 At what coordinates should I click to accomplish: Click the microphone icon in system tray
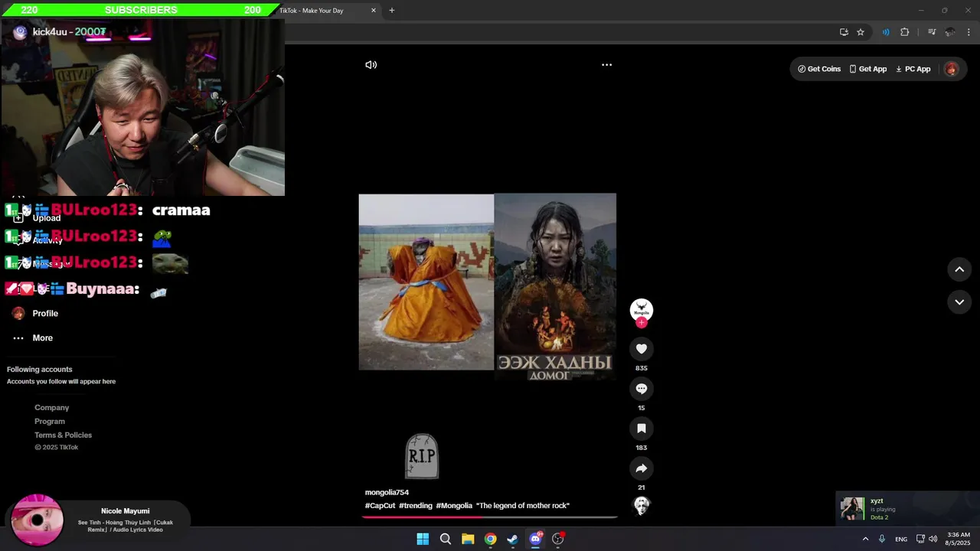tap(882, 539)
